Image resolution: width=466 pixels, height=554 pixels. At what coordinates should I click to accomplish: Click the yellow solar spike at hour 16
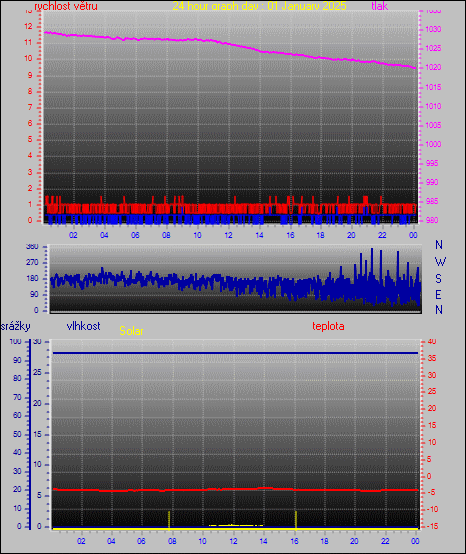pos(296,519)
